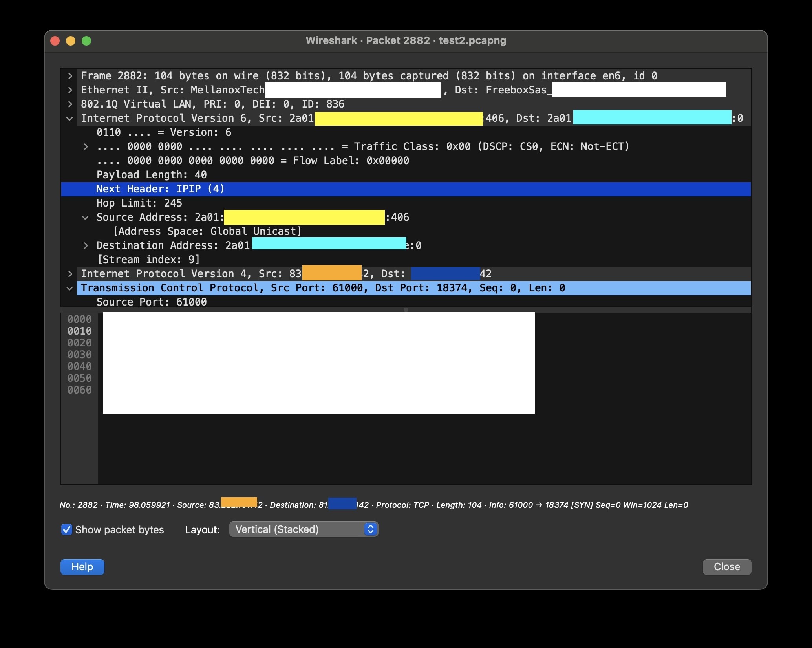Click the pane splitter handle dot
Image resolution: width=812 pixels, height=648 pixels.
[406, 310]
